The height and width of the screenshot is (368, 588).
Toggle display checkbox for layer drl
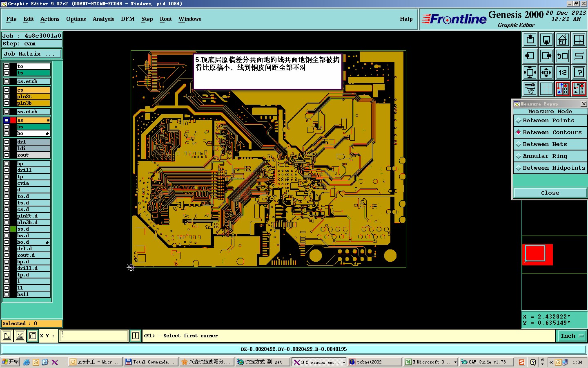click(7, 142)
